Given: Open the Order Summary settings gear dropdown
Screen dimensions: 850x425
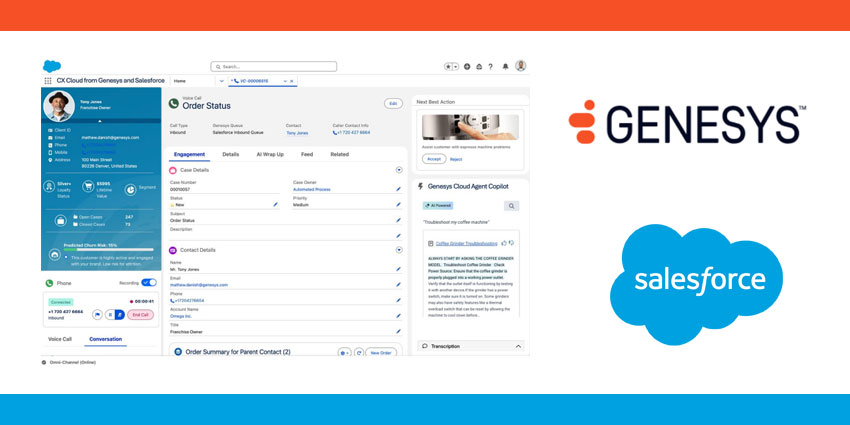Looking at the screenshot, I should pos(344,352).
